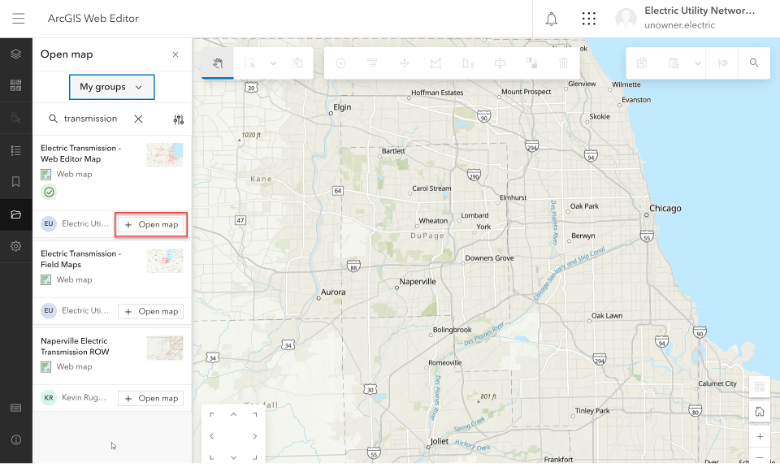
Task: Select Electric Transmission - Field Maps title
Action: [x=81, y=259]
